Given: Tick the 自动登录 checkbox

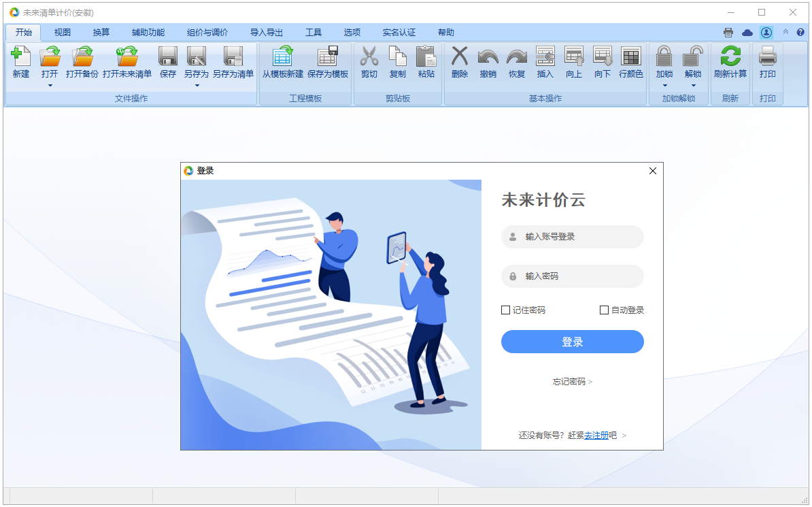Looking at the screenshot, I should pyautogui.click(x=604, y=310).
